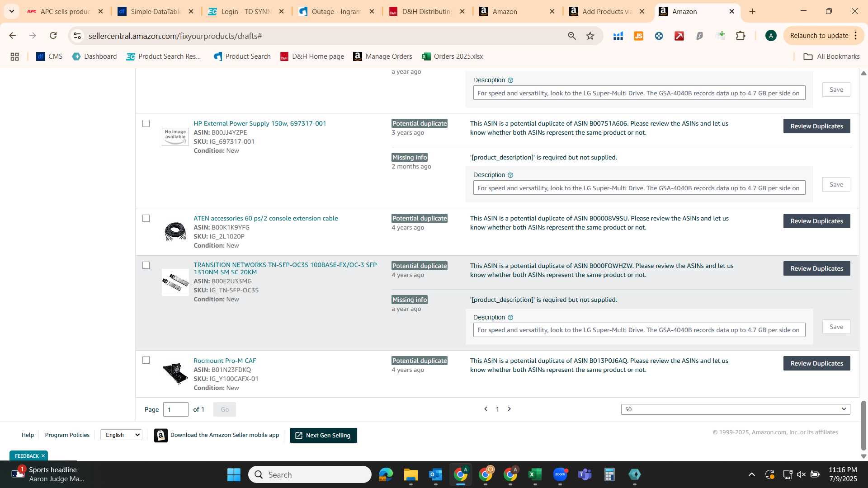Open the tab search chevron button
868x488 pixels.
pyautogui.click(x=11, y=11)
